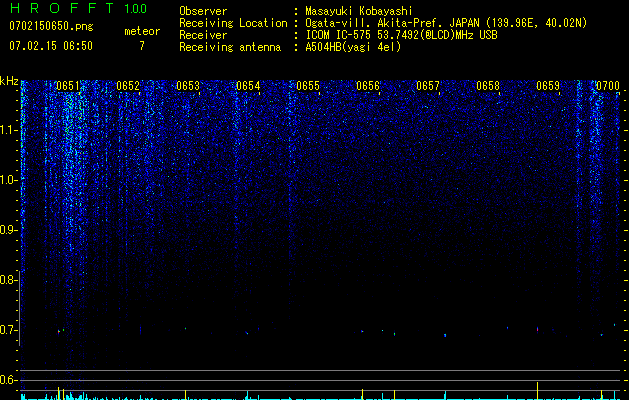
Task: Click the 0654 time axis label
Action: (248, 86)
